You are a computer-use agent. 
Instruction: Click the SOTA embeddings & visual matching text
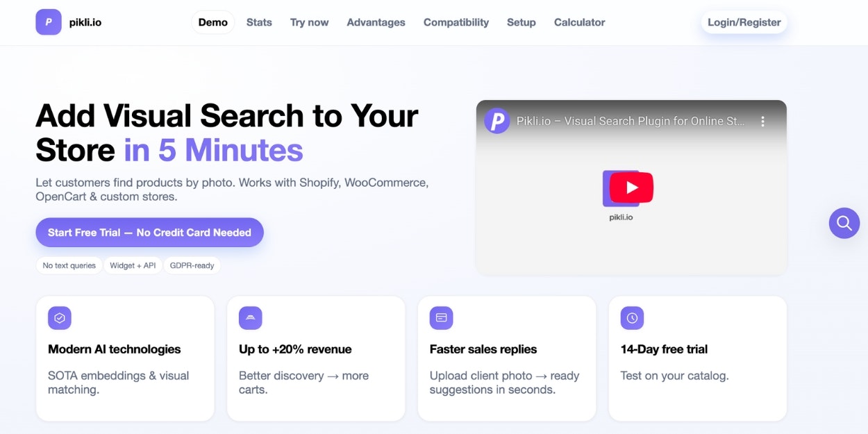[x=119, y=383]
